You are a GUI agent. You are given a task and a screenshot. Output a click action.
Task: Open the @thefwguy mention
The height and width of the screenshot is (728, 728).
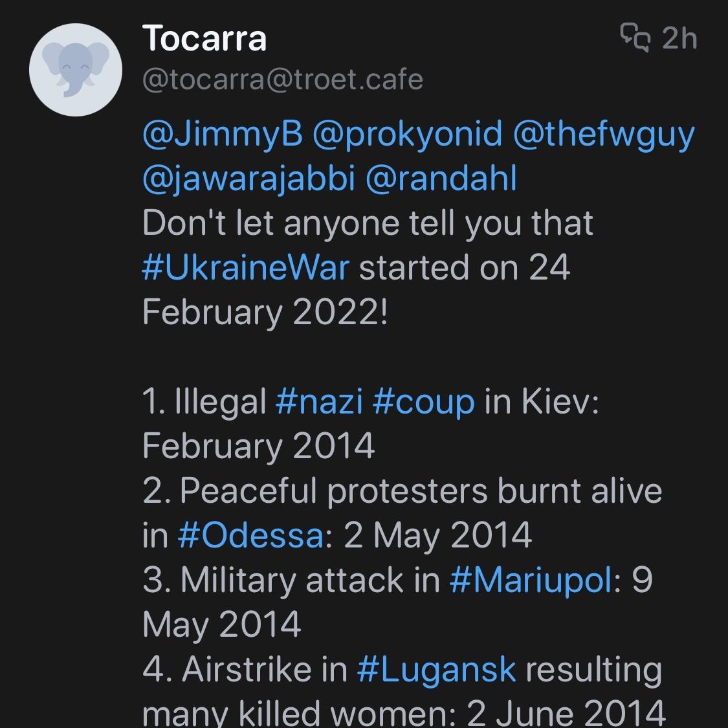coord(603,135)
